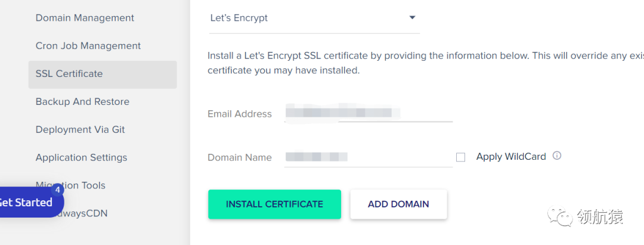
Task: Open Backup And Restore settings
Action: tap(82, 102)
